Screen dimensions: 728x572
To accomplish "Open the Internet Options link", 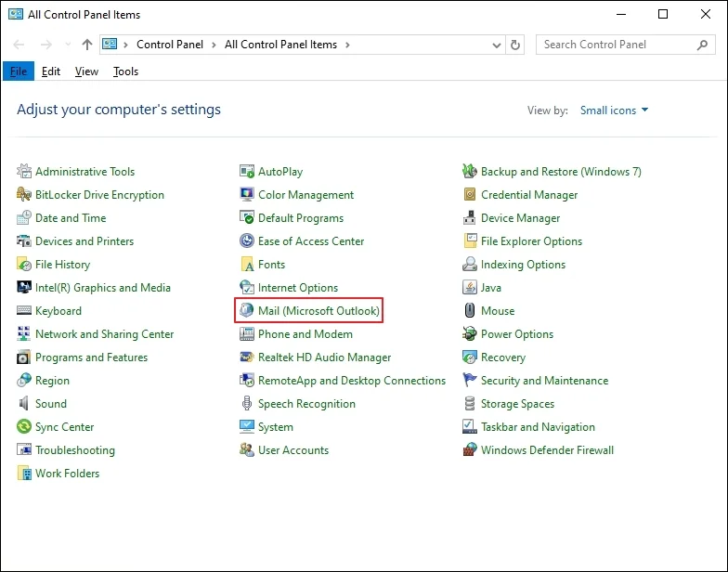I will pos(298,288).
